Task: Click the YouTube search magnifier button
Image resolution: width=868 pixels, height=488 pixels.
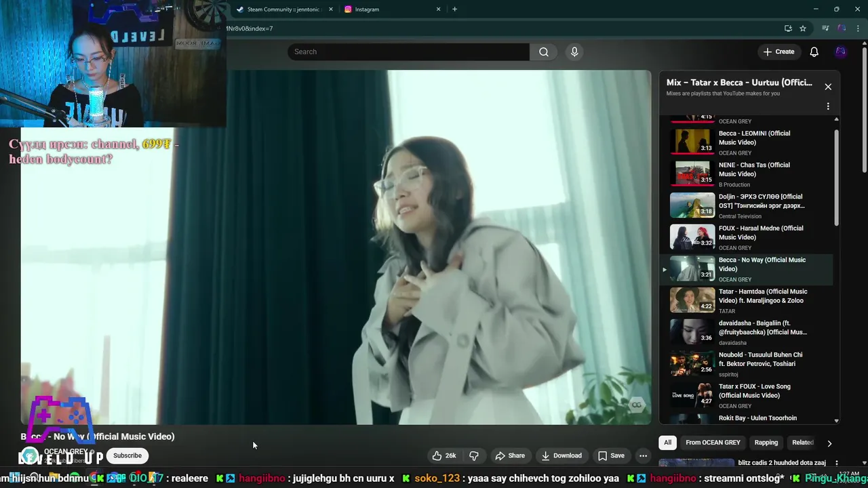Action: point(543,52)
